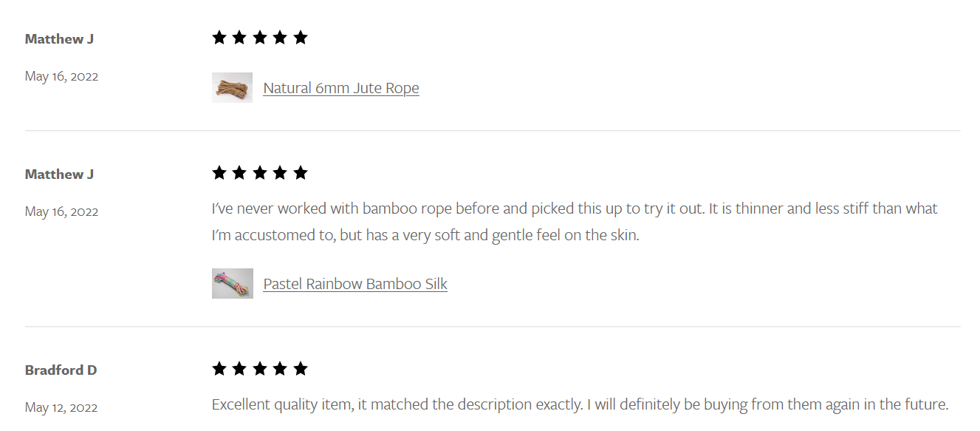The width and height of the screenshot is (980, 431).
Task: Click May 16, 2022 date on jute review
Action: coord(61,76)
